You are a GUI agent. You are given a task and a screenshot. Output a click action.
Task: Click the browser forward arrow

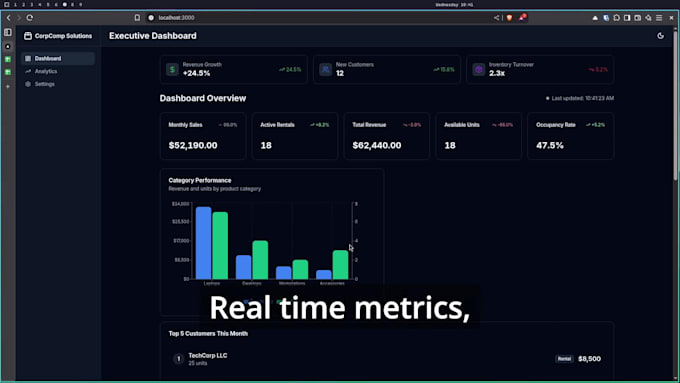click(19, 18)
